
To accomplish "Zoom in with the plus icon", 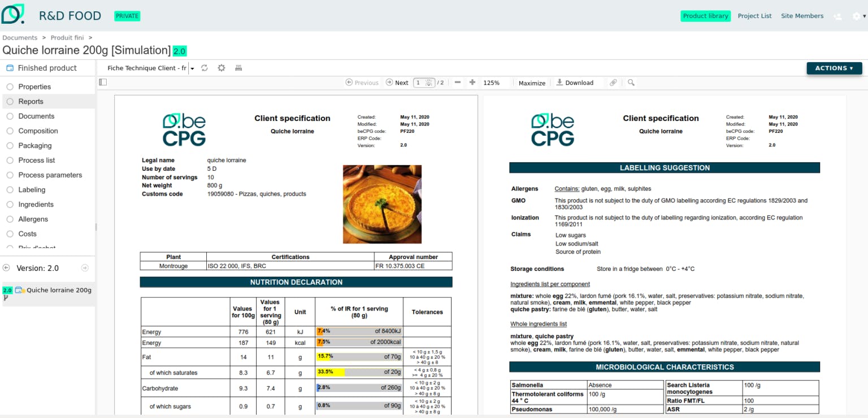I will coord(472,83).
